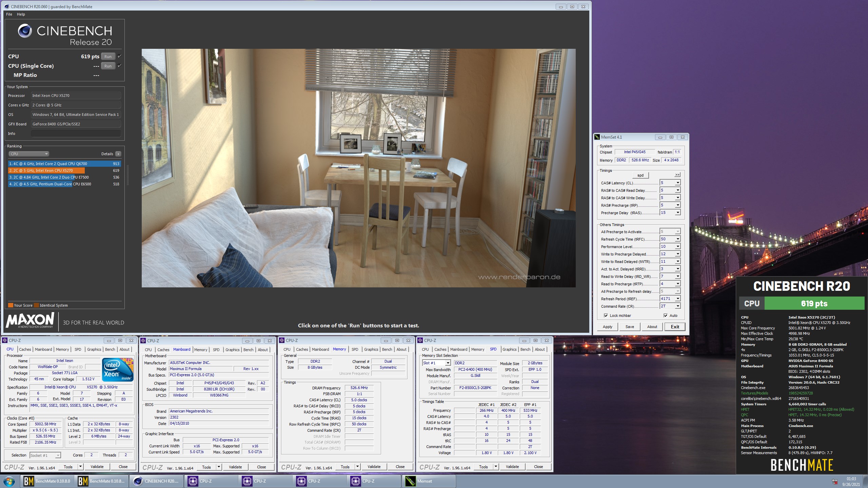Click Identical System legend swatch

[x=36, y=305]
